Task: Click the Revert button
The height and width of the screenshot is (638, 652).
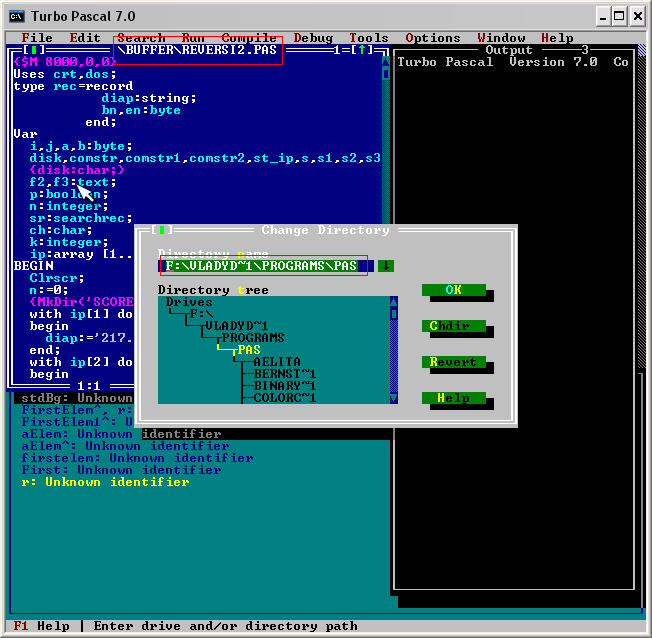Action: (453, 362)
